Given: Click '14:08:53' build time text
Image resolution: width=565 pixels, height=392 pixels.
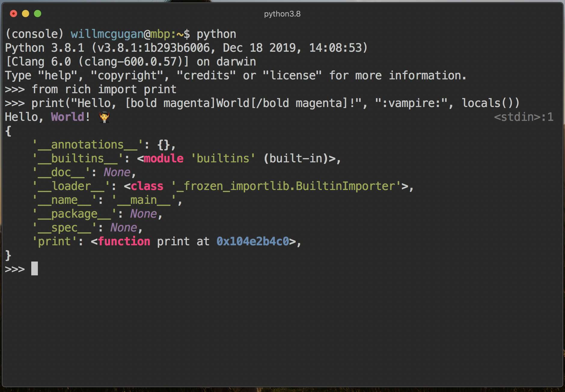Looking at the screenshot, I should 335,48.
